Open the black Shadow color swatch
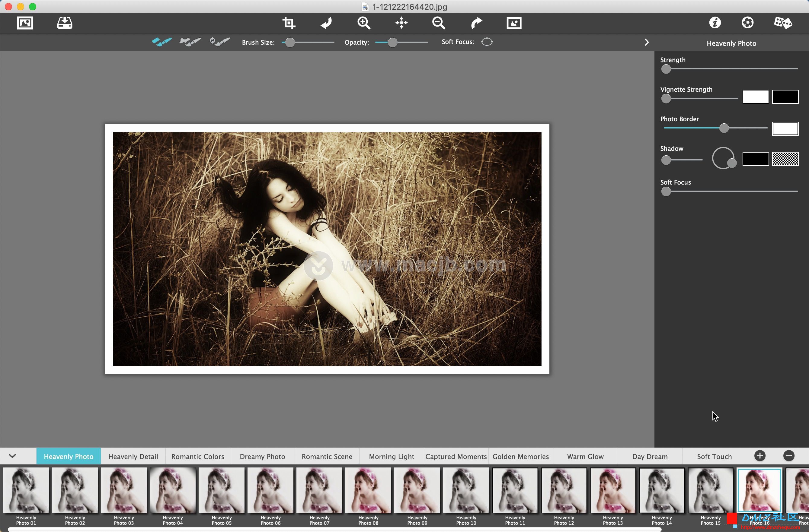Image resolution: width=809 pixels, height=532 pixels. pyautogui.click(x=755, y=159)
